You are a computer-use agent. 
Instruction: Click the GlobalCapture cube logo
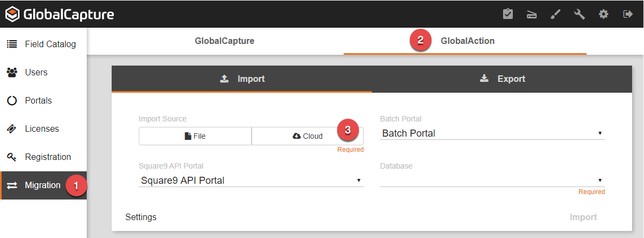tap(12, 14)
